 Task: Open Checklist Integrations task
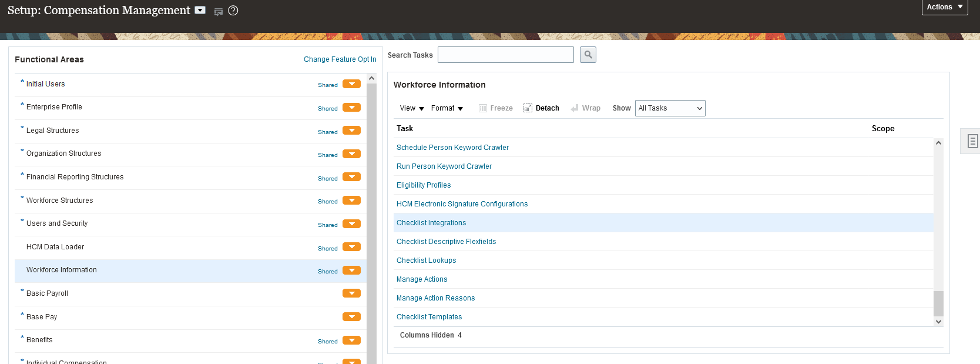(431, 223)
